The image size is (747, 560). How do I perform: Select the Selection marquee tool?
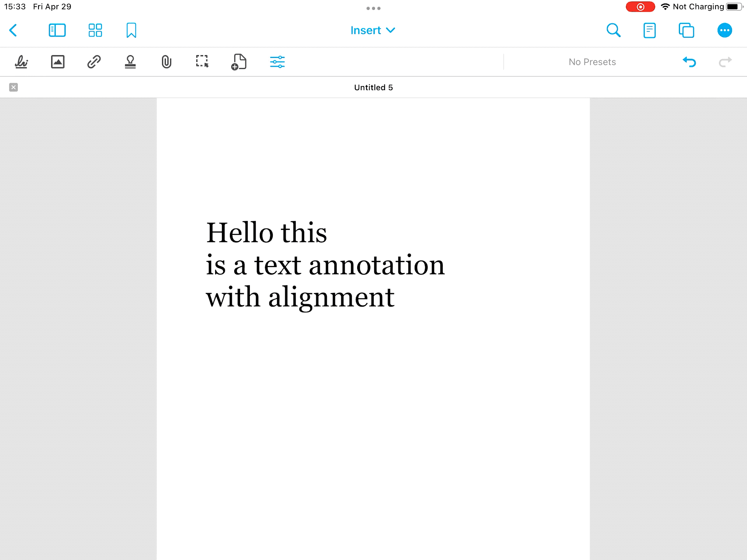pos(202,62)
